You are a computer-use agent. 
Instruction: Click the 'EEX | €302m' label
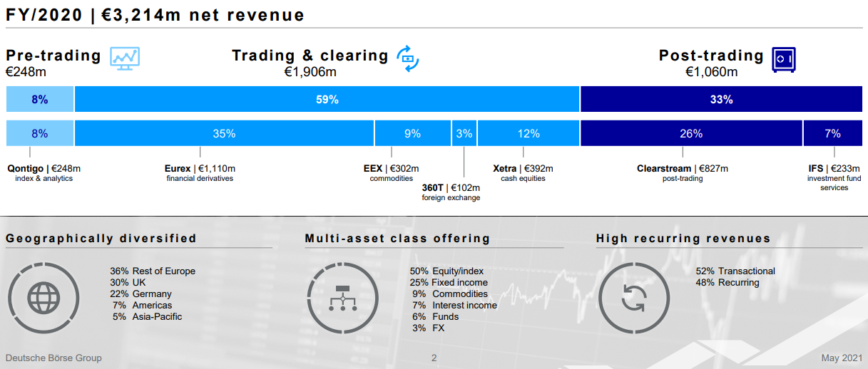[392, 169]
